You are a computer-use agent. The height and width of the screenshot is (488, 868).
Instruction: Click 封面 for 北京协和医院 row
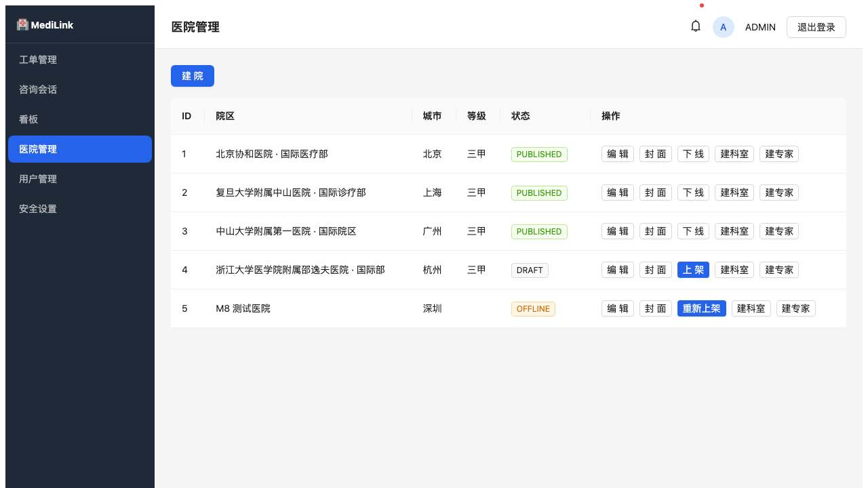coord(656,154)
